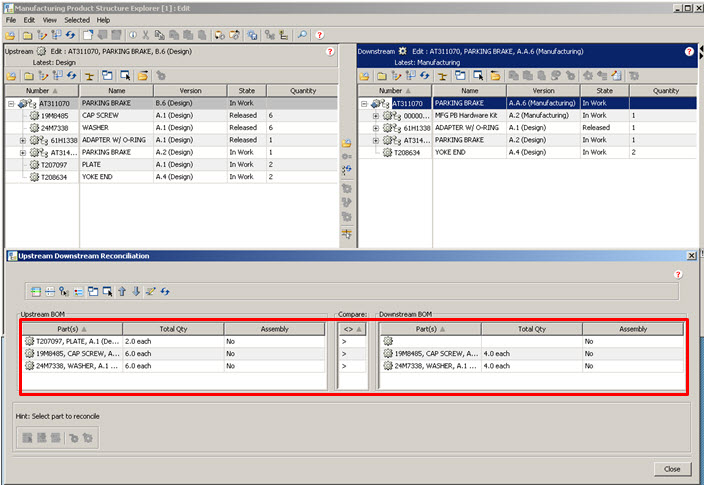The height and width of the screenshot is (485, 704).
Task: Select 24M7338 WASHER row in the Upstream BOM
Action: [x=173, y=366]
